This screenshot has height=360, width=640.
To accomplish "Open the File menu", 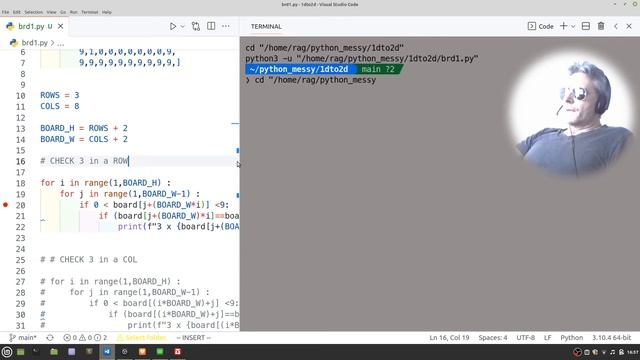I will 5,12.
